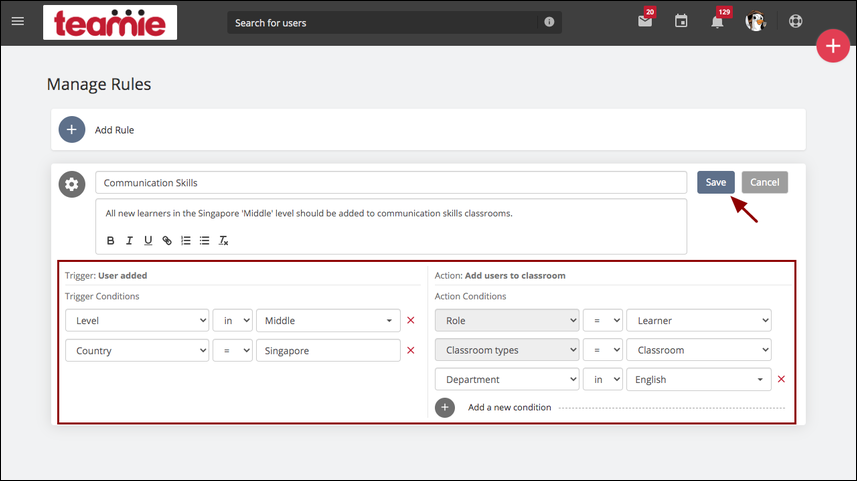Click the Add Rule label
This screenshot has width=857, height=481.
[114, 130]
